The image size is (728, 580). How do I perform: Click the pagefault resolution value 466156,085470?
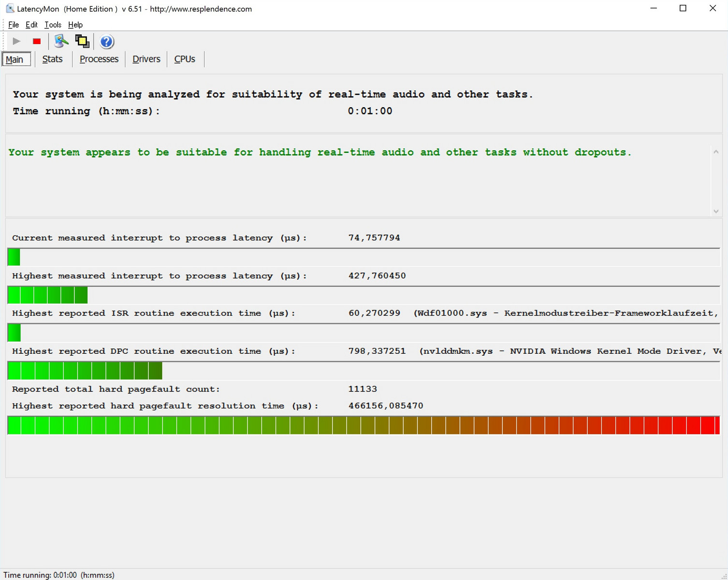(386, 406)
